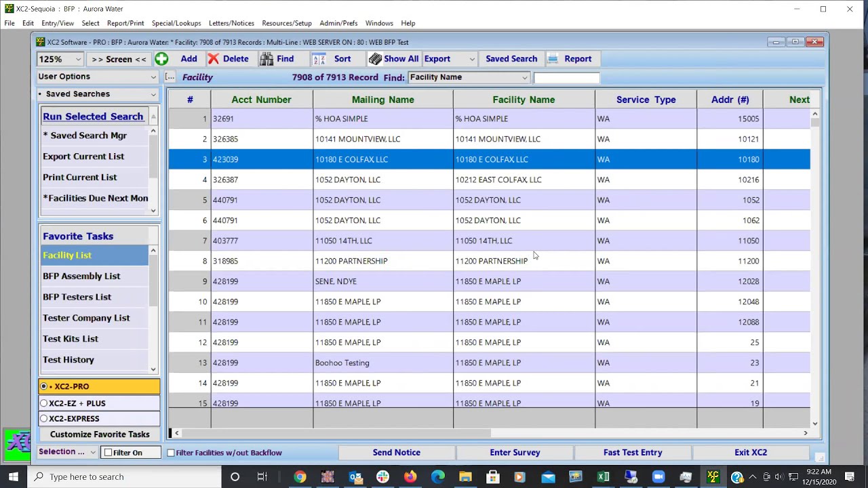Open the Special/Lookups menu

tap(176, 23)
